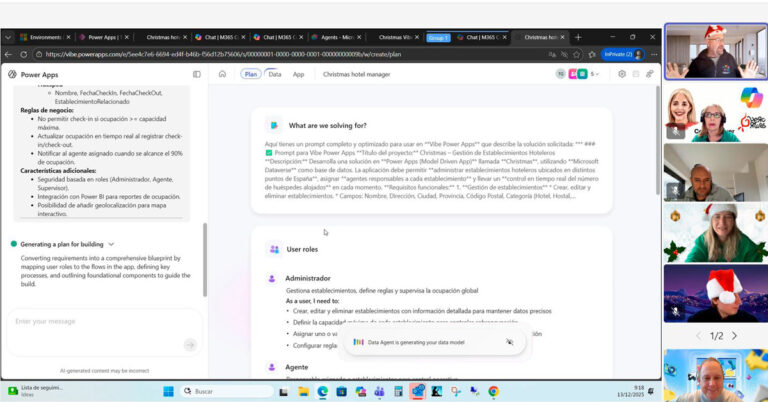
Task: Open File Explorer from taskbar
Action: click(x=303, y=391)
